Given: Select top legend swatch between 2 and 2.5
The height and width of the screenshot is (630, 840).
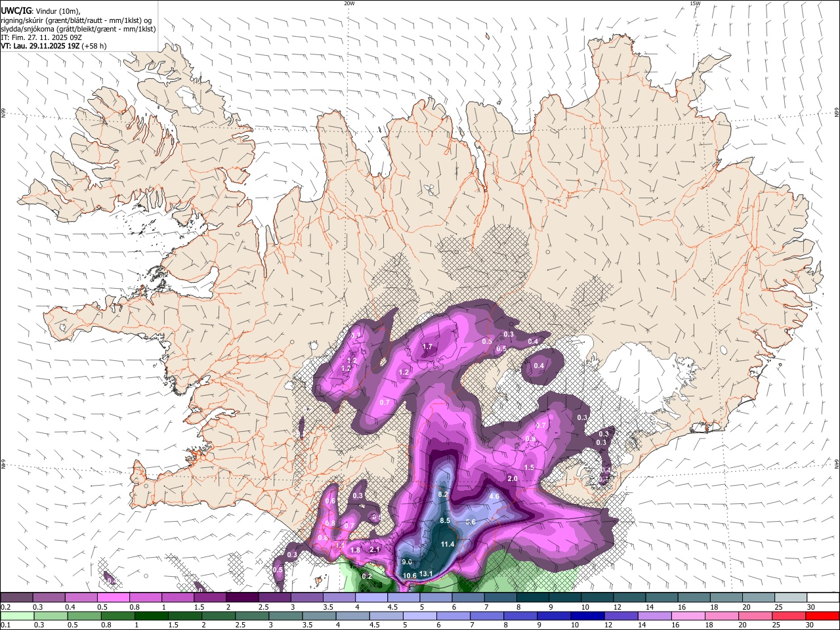Looking at the screenshot, I should [241, 597].
